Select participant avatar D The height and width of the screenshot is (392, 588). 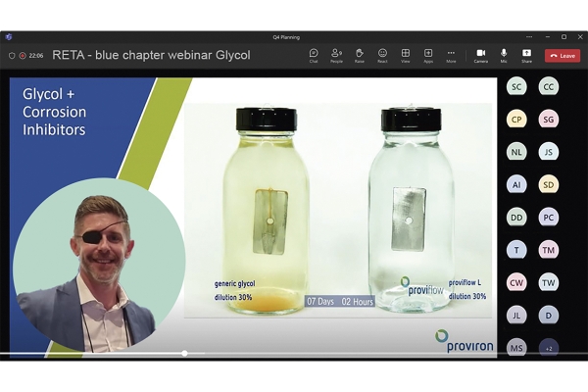(x=548, y=316)
